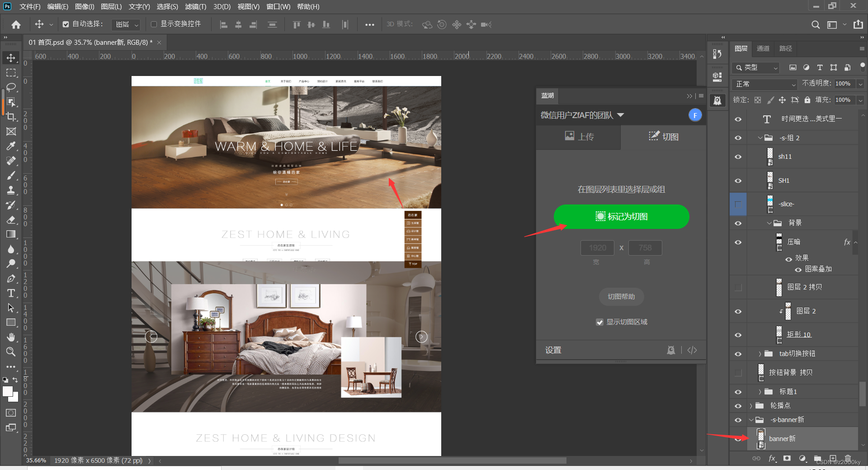Expand the 轮播点 group
868x470 pixels.
pos(751,406)
